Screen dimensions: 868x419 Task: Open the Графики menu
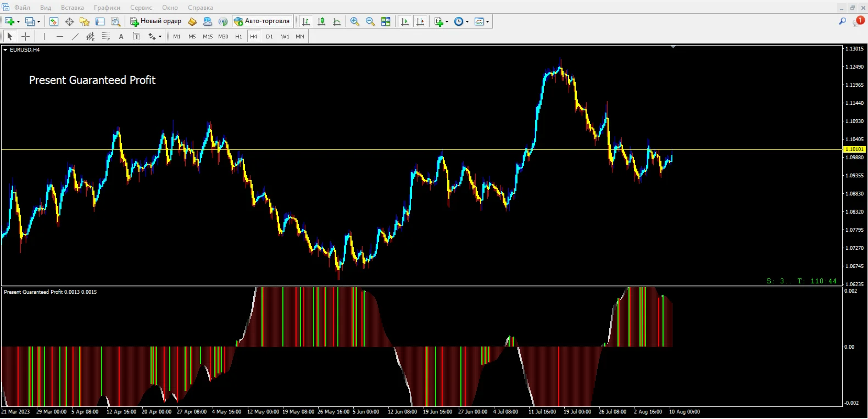click(x=107, y=8)
